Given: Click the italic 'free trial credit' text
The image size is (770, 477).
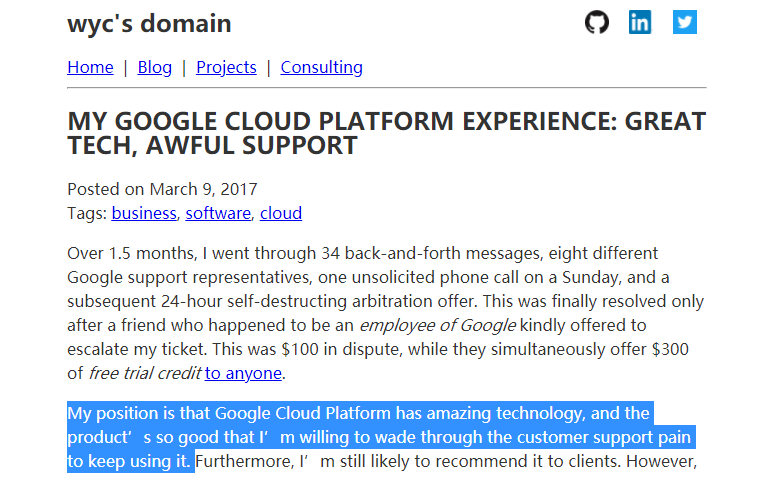Looking at the screenshot, I should [145, 373].
